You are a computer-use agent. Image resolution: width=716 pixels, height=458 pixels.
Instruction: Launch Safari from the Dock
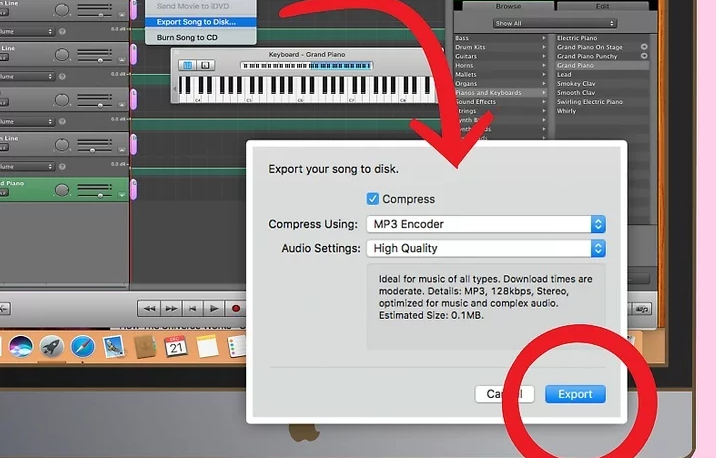click(83, 347)
